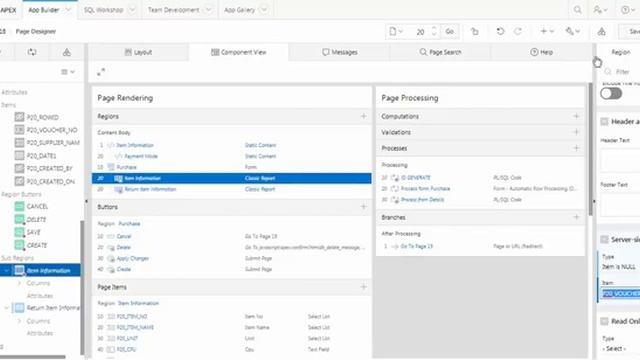Screen dimensions: 640x360
Task: Open the Create plus menu
Action: tap(547, 31)
